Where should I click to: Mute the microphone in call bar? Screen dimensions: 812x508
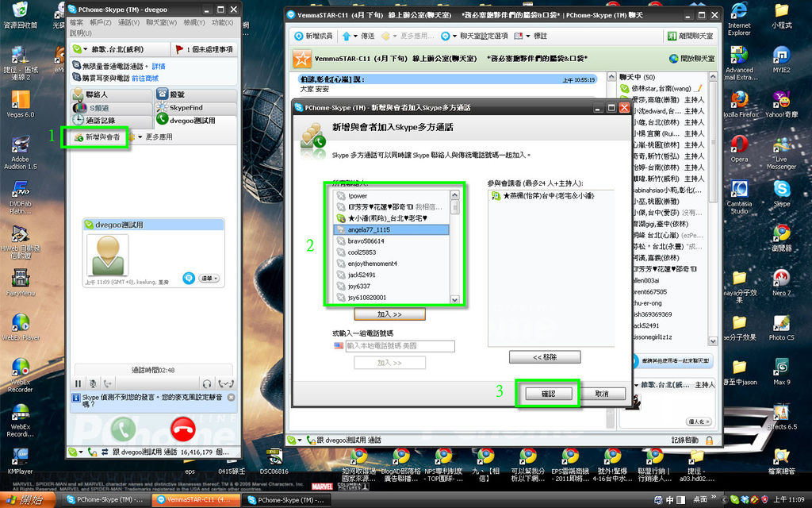pyautogui.click(x=93, y=383)
